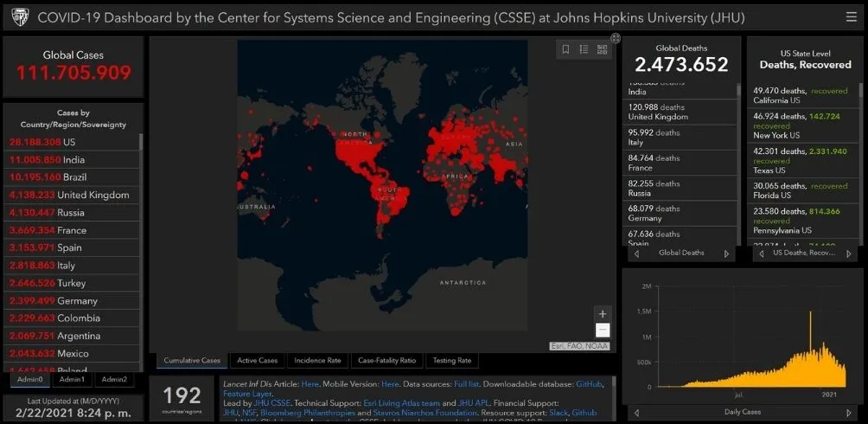Visit the JHU CSSE link
Screen dimensions: 868x424
point(271,403)
